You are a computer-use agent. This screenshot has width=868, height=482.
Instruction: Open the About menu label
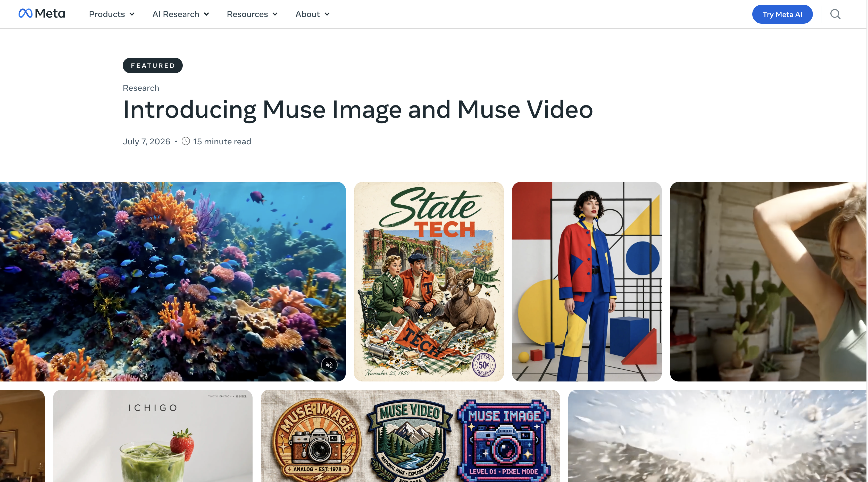click(308, 14)
